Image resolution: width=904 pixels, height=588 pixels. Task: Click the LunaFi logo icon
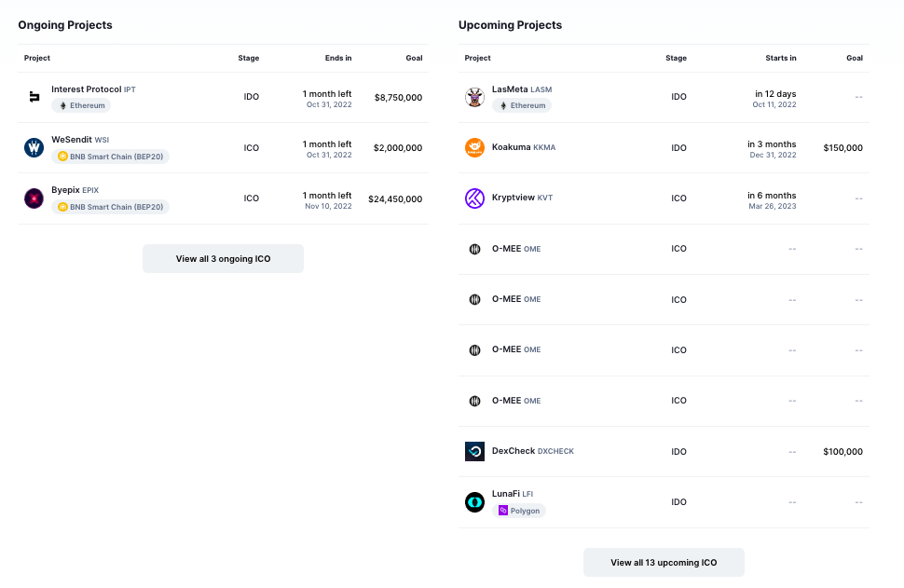pos(474,502)
